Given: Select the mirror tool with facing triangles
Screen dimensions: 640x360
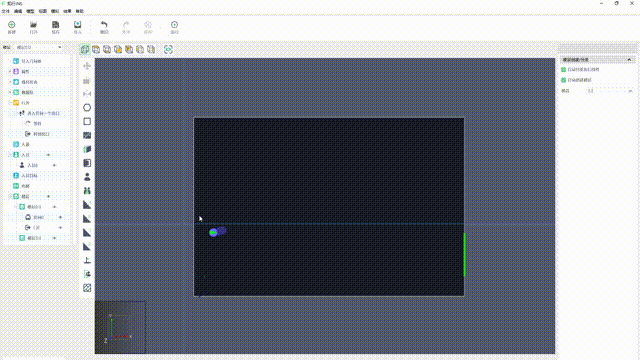Looking at the screenshot, I should 87,94.
